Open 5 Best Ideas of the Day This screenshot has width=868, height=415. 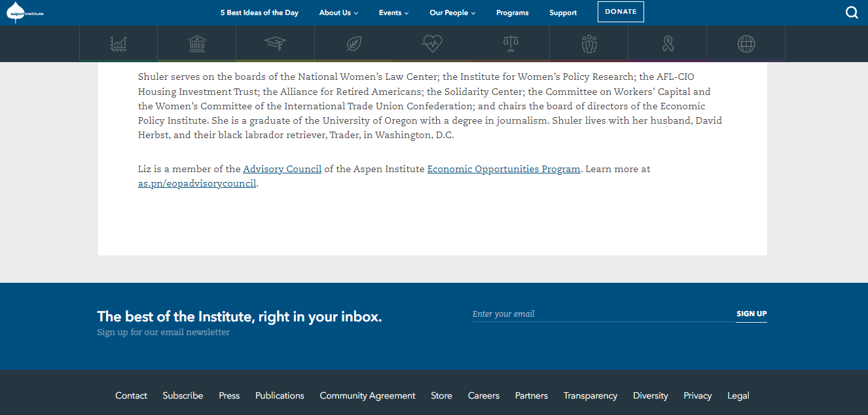(x=259, y=12)
